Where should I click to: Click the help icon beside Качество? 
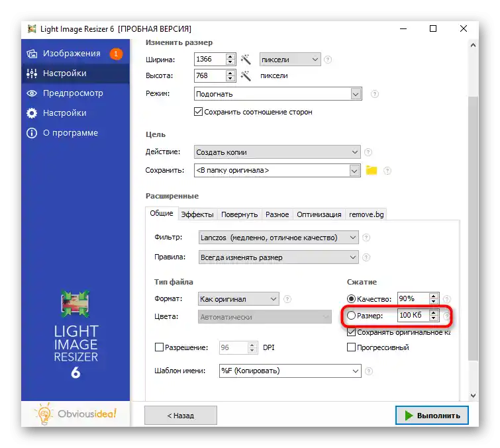click(x=447, y=299)
